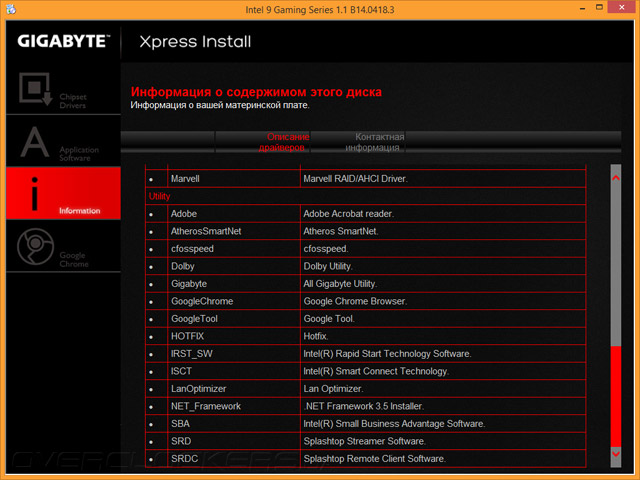Click 'Splashtop Streamer Software.' description
640x480 pixels.
click(364, 442)
